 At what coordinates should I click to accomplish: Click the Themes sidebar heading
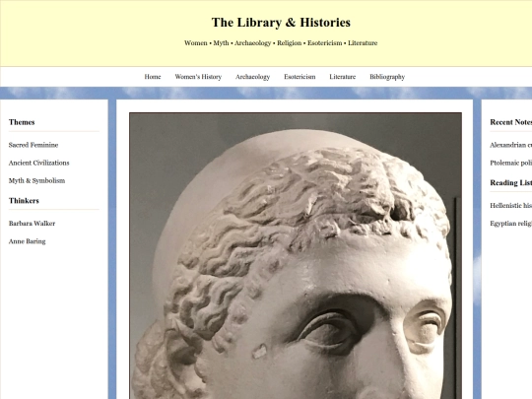pyautogui.click(x=22, y=122)
